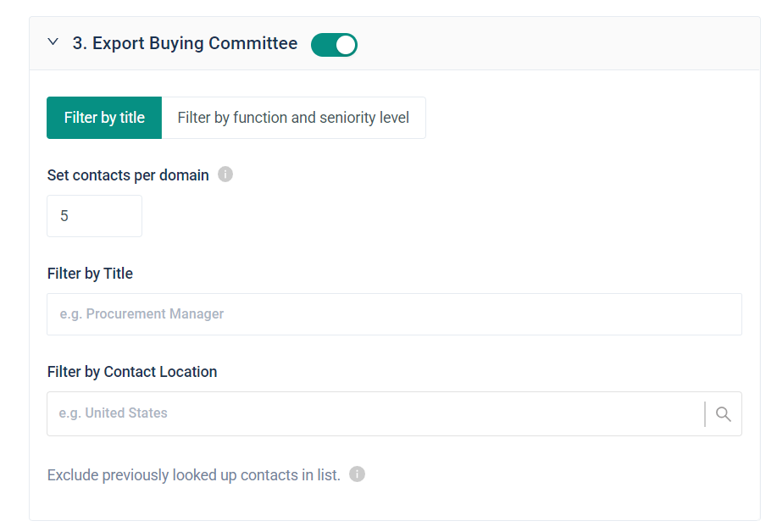Collapse the Export Buying Committee section chevron
The image size is (777, 532).
[53, 42]
